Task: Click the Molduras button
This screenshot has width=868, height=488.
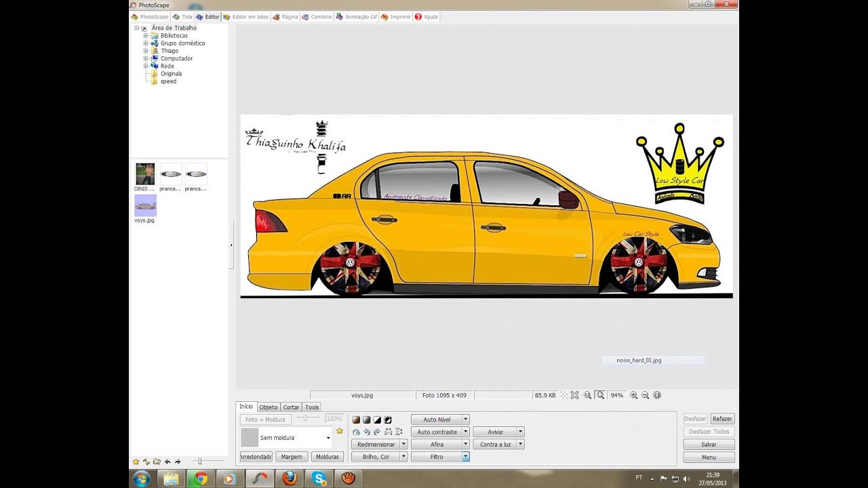Action: tap(328, 457)
